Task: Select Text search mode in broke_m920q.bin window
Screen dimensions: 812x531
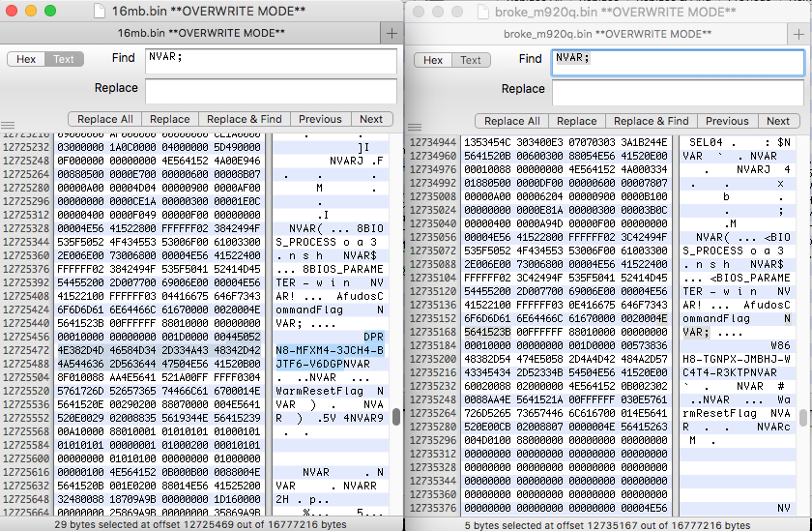Action: [471, 60]
